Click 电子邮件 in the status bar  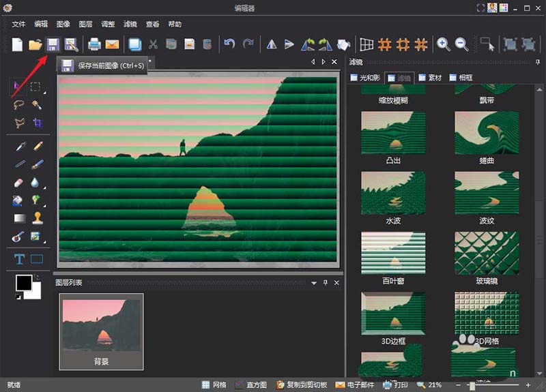(x=355, y=385)
